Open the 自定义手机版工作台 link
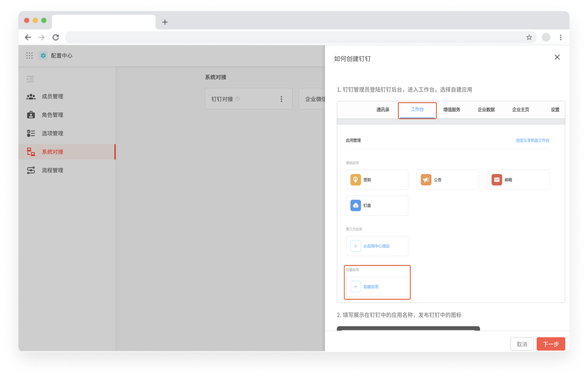 pos(532,140)
